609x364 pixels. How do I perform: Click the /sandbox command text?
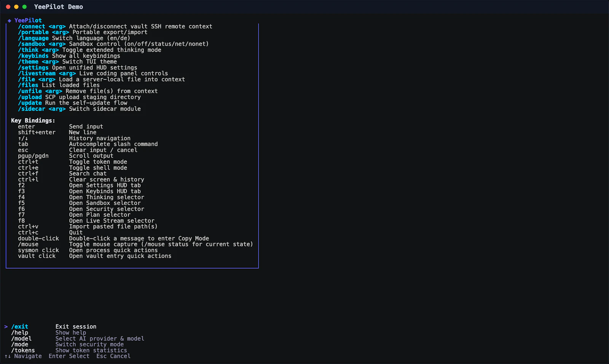[x=32, y=44]
